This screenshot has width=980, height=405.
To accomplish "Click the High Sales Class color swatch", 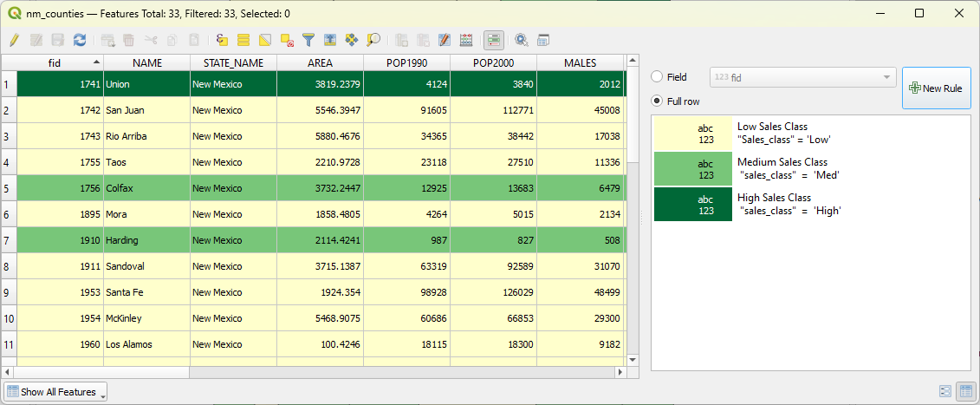I will [692, 204].
